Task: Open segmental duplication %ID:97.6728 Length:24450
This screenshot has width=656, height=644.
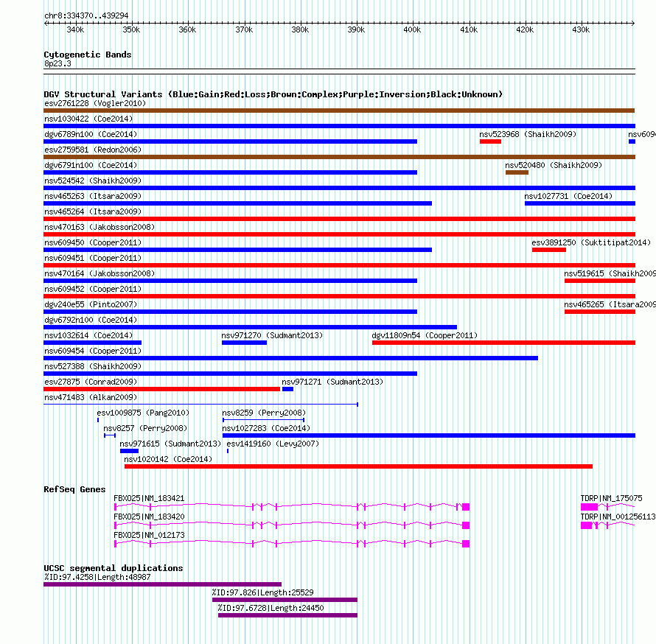Action: click(287, 615)
